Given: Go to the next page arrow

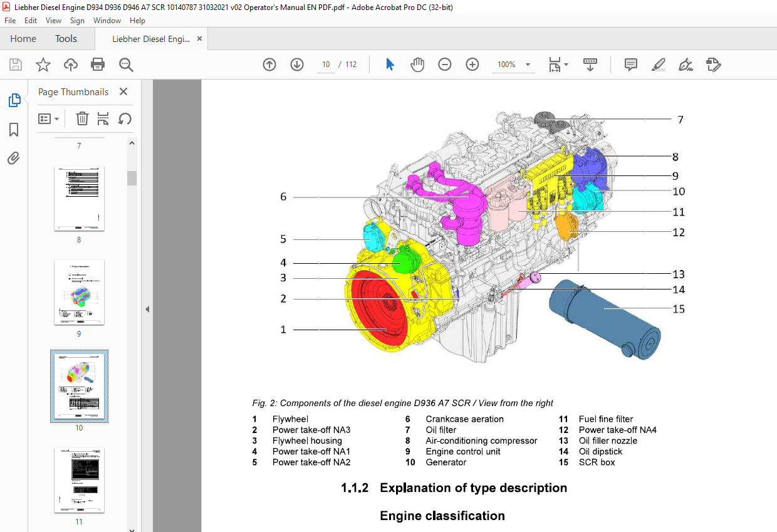Looking at the screenshot, I should coord(297,65).
